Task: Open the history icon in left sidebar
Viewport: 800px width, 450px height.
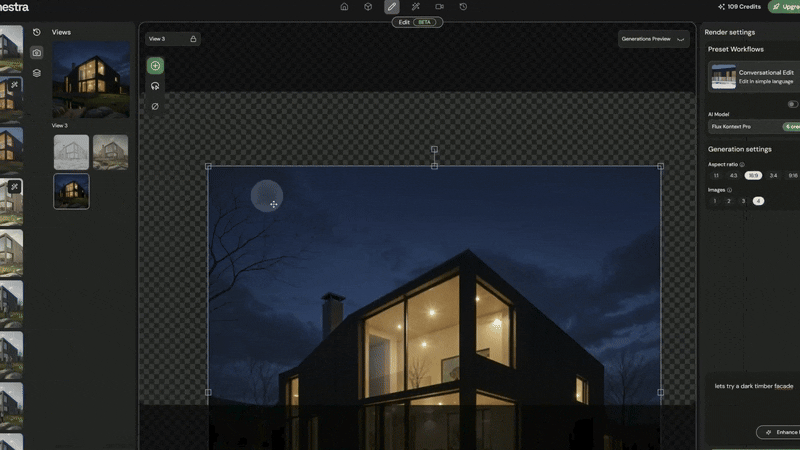Action: pyautogui.click(x=37, y=32)
